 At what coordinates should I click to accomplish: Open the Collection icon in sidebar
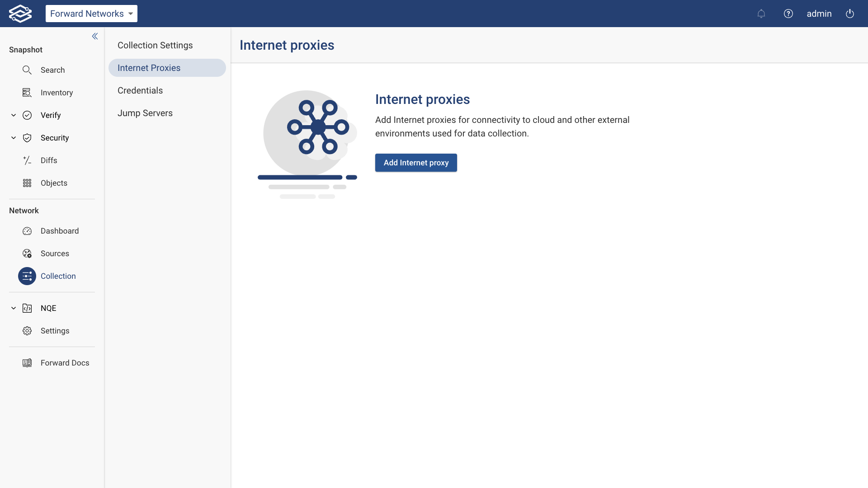pyautogui.click(x=27, y=276)
